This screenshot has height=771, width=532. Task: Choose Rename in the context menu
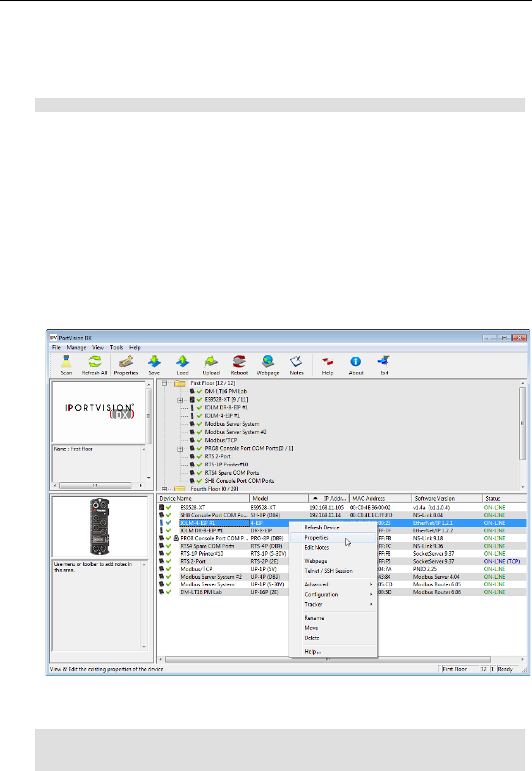(x=333, y=618)
